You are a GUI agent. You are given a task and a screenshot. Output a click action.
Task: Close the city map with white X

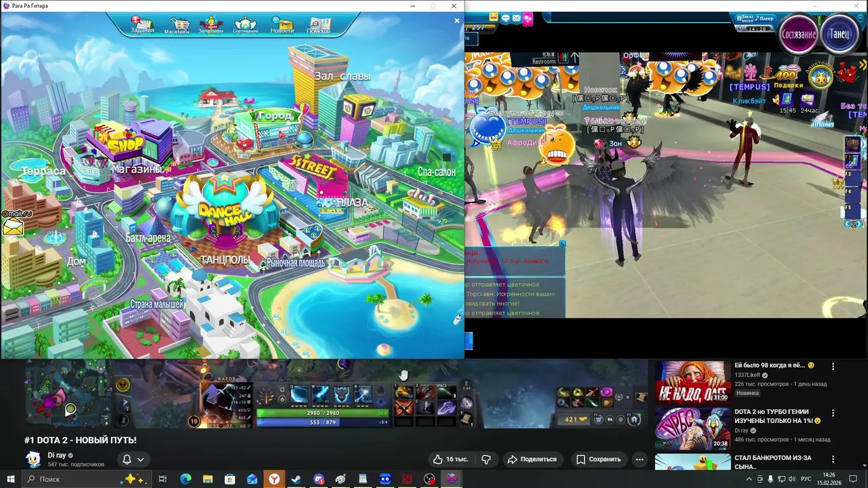tap(456, 21)
